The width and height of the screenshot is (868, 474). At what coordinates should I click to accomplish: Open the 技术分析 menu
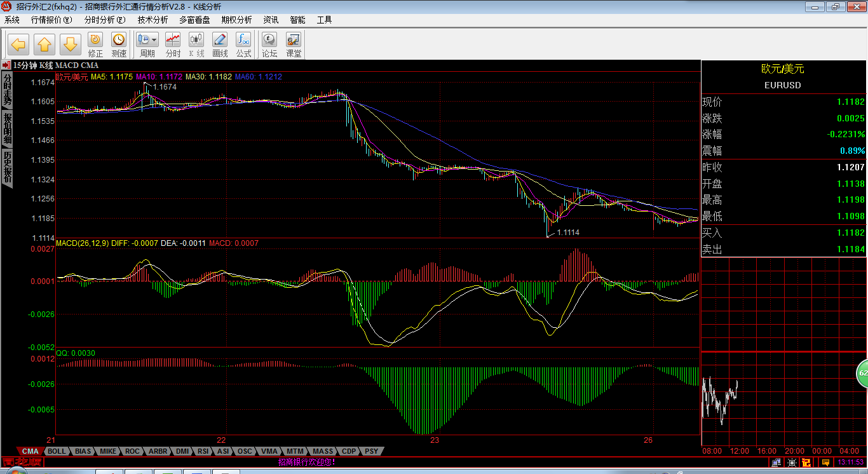pos(153,20)
